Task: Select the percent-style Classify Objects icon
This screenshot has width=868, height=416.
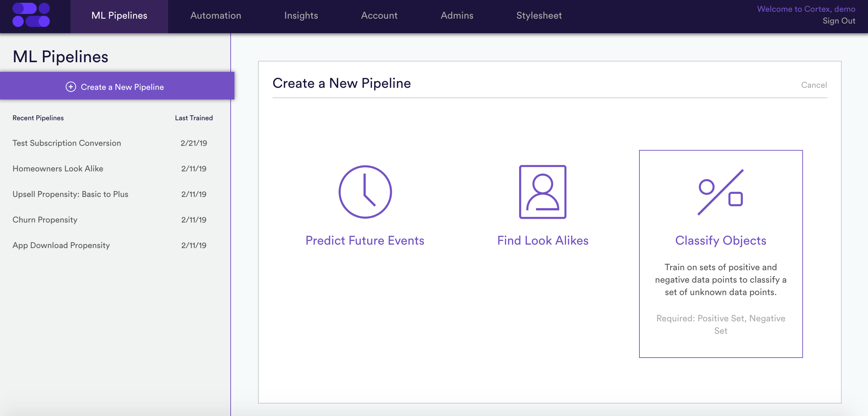Action: point(720,192)
